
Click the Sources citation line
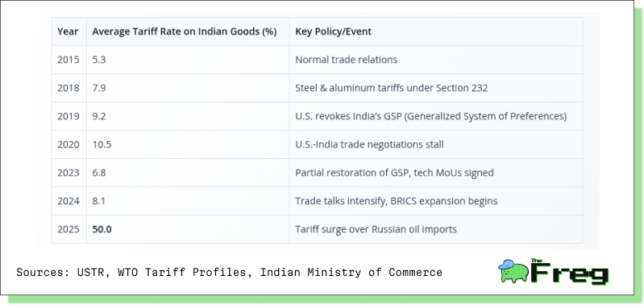click(229, 272)
